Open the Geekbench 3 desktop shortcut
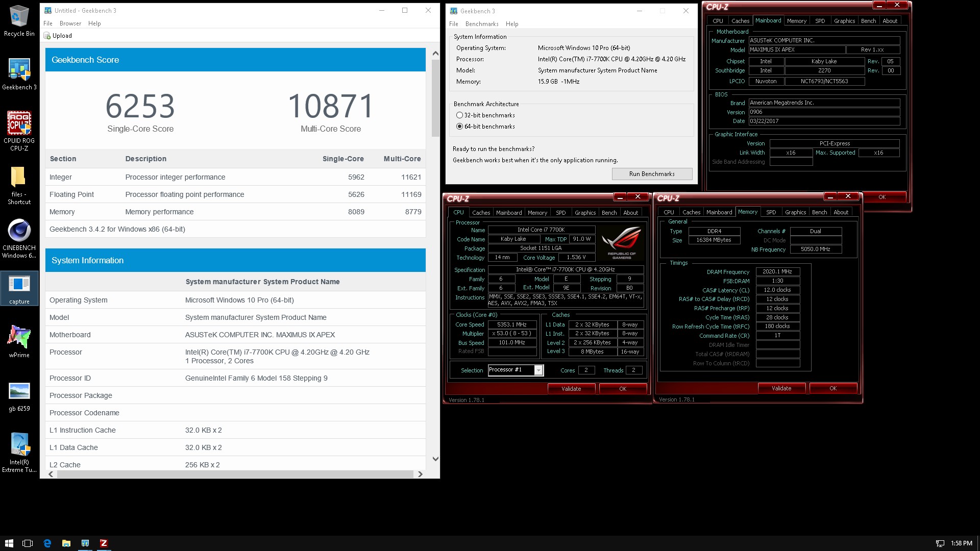The image size is (980, 551). click(19, 74)
